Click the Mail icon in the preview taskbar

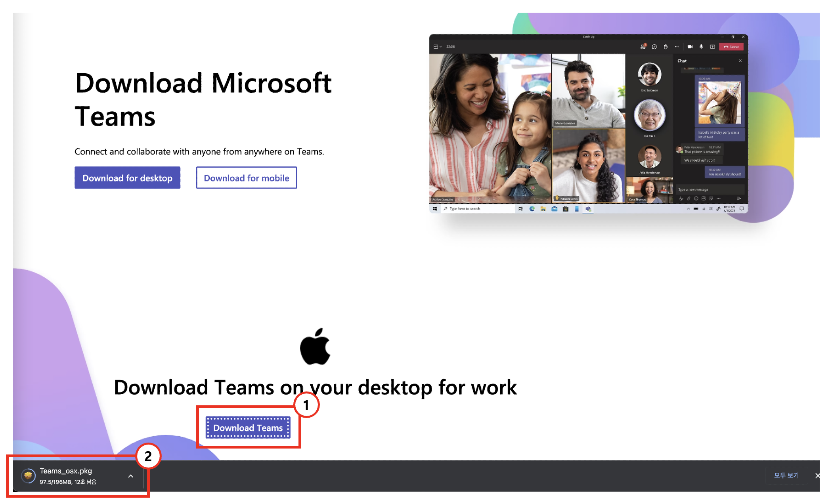554,209
